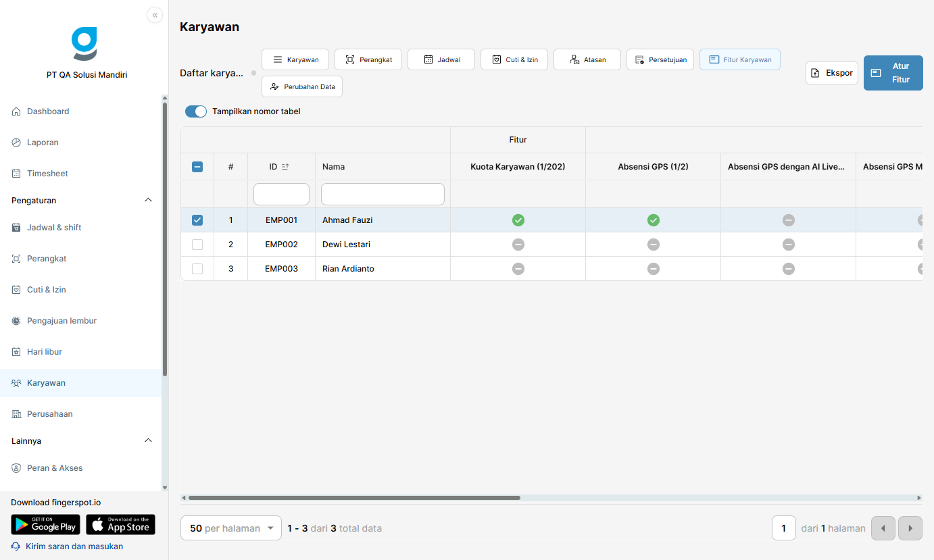This screenshot has height=560, width=934.
Task: Check the Dewi Lestari row checkbox
Action: pyautogui.click(x=197, y=245)
